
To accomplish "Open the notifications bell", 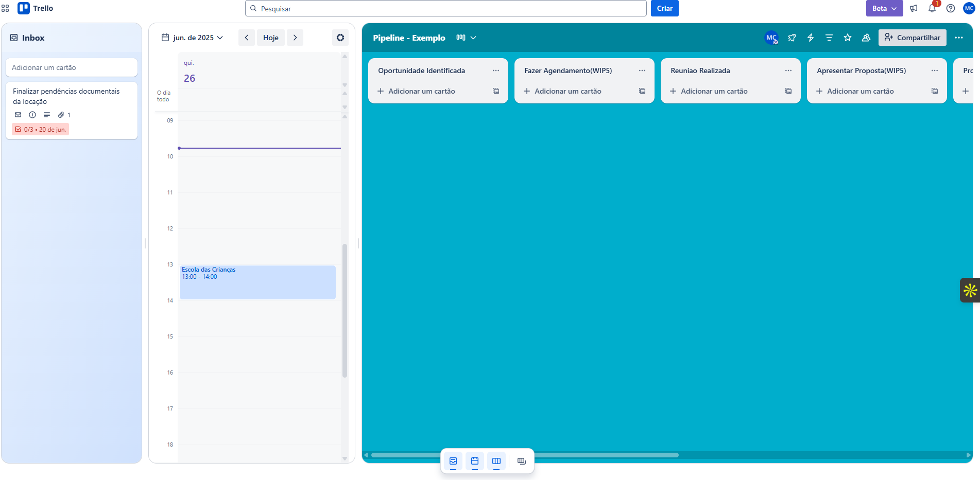I will click(932, 8).
